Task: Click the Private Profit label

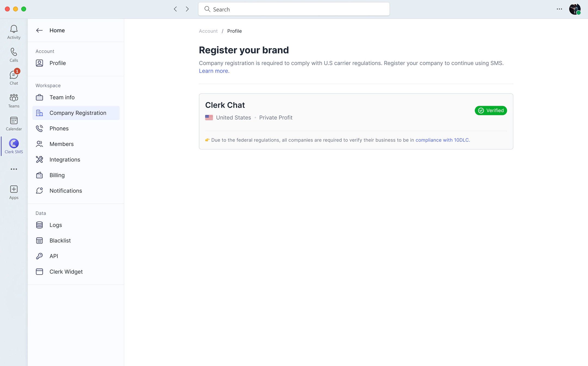Action: pyautogui.click(x=276, y=117)
